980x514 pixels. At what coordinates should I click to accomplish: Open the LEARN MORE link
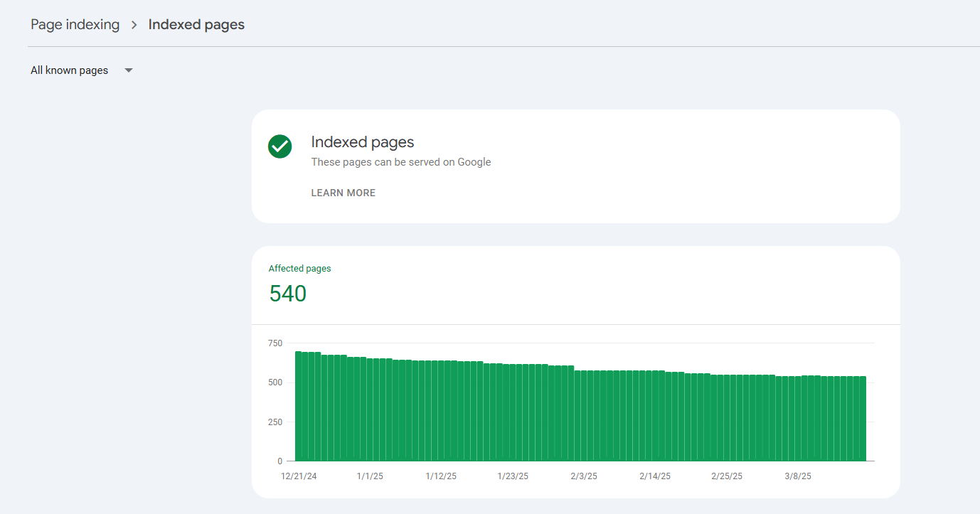tap(343, 193)
